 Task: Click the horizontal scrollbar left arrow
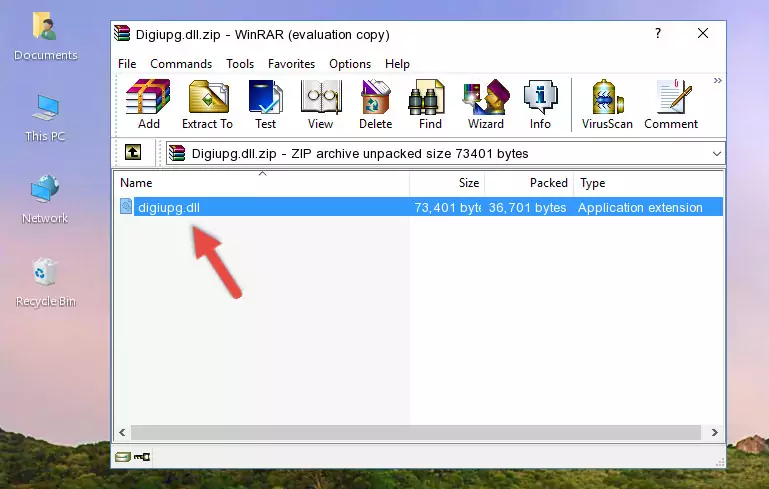(x=123, y=432)
